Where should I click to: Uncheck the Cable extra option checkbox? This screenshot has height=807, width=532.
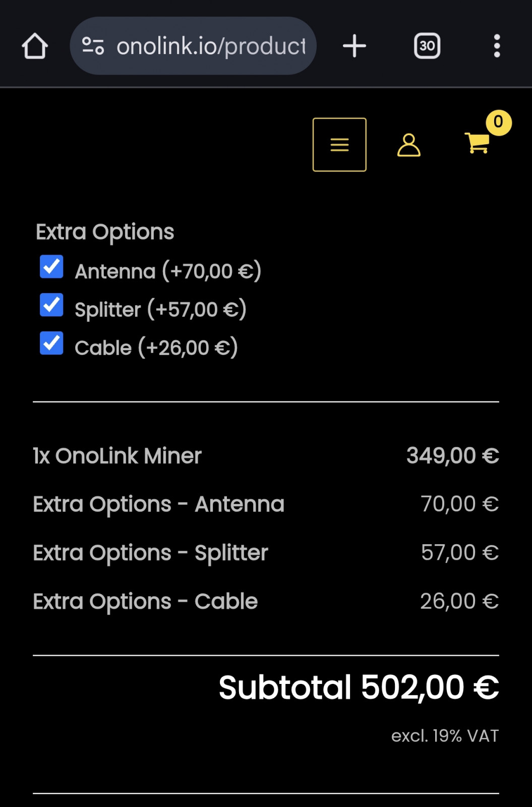(x=51, y=343)
